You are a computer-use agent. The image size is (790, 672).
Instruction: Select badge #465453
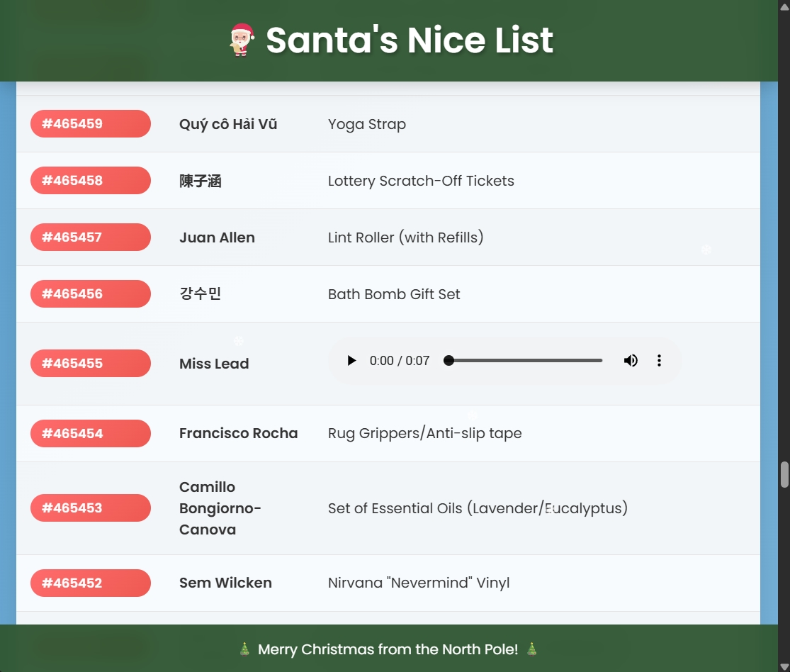(x=91, y=508)
